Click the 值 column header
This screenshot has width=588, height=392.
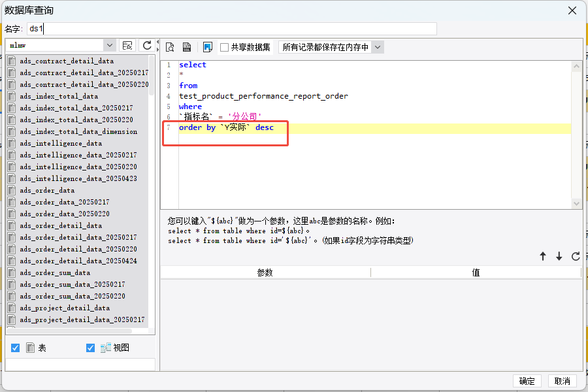point(476,272)
